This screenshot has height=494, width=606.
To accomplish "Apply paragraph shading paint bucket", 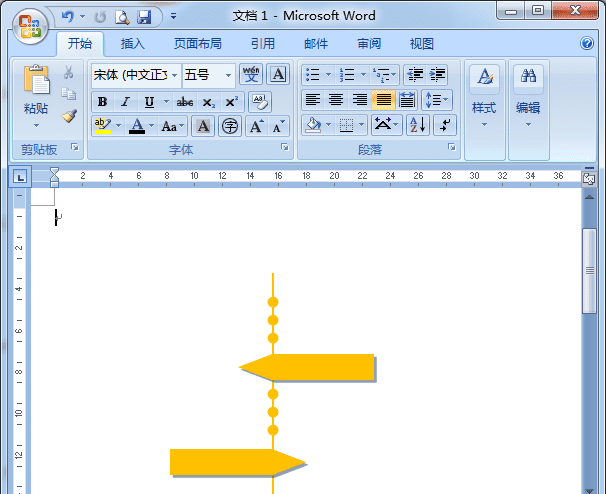I will pyautogui.click(x=313, y=125).
